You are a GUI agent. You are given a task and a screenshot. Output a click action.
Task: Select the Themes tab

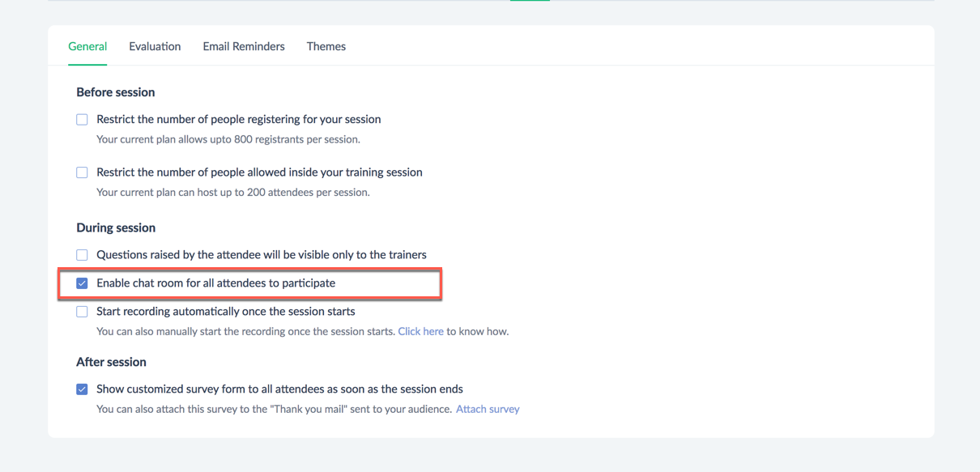[x=326, y=46]
